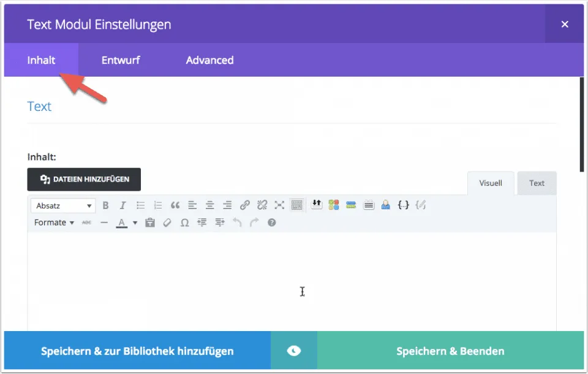Click the insert link icon
The image size is (588, 374).
(245, 205)
